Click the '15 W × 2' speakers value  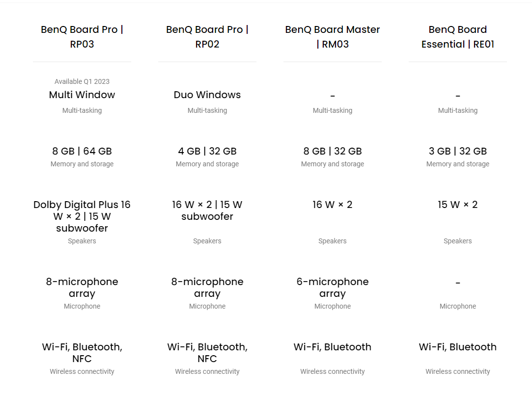coord(458,205)
